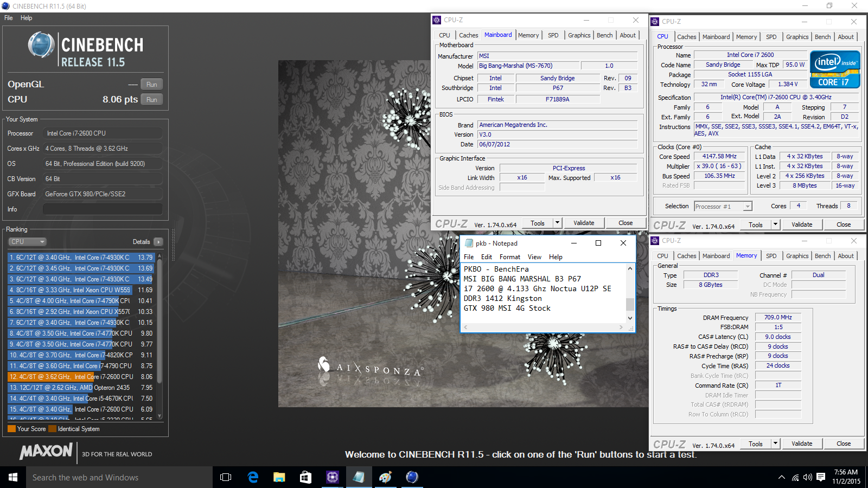Open the CPU ranking type dropdown

pos(27,242)
